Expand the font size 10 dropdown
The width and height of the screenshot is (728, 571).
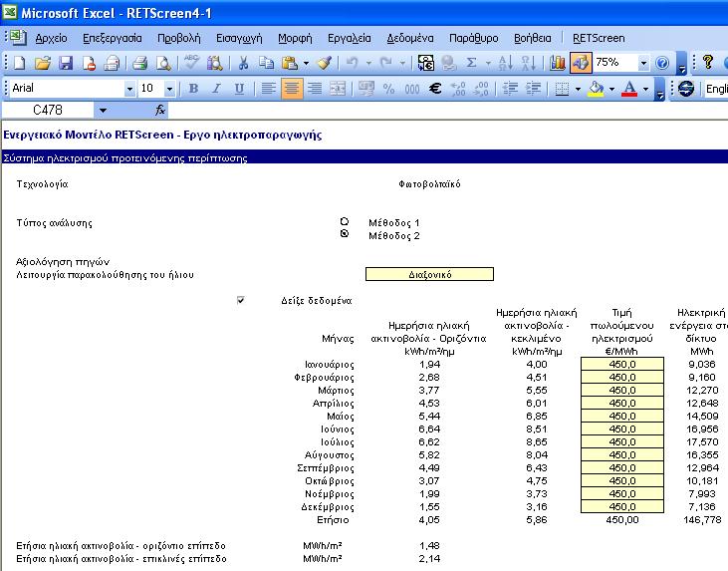169,89
